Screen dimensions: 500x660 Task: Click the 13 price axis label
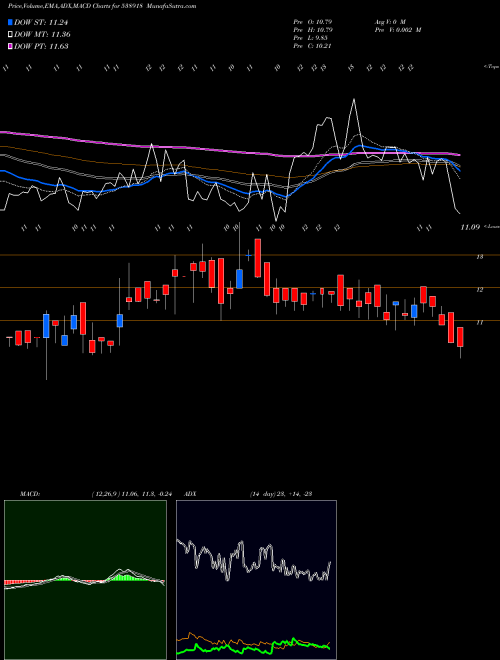point(479,256)
